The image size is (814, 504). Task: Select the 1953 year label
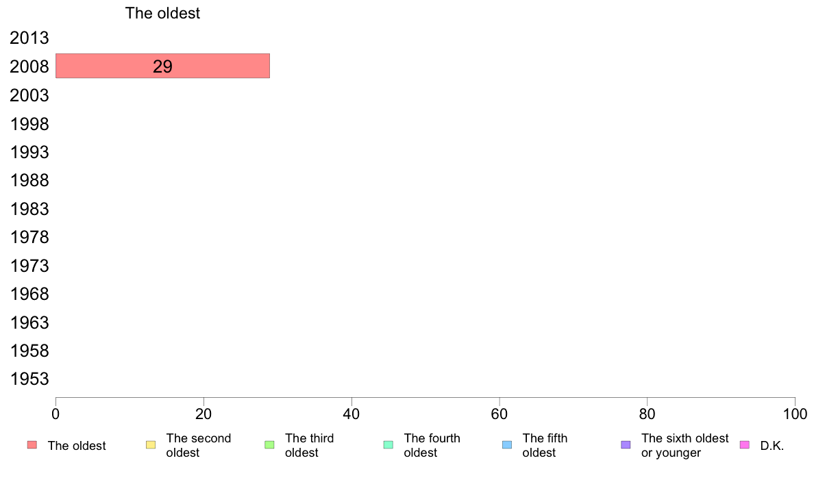coord(29,379)
